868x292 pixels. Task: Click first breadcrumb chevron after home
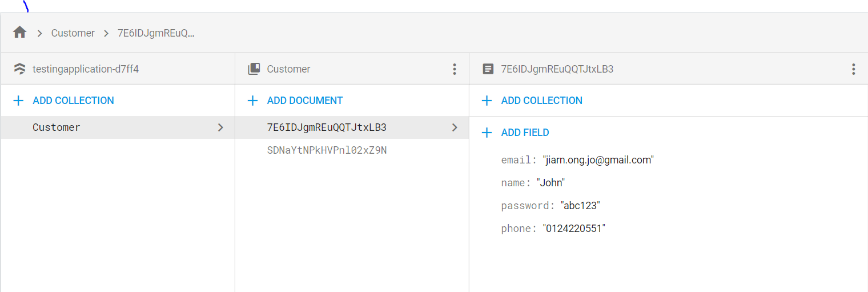point(39,33)
